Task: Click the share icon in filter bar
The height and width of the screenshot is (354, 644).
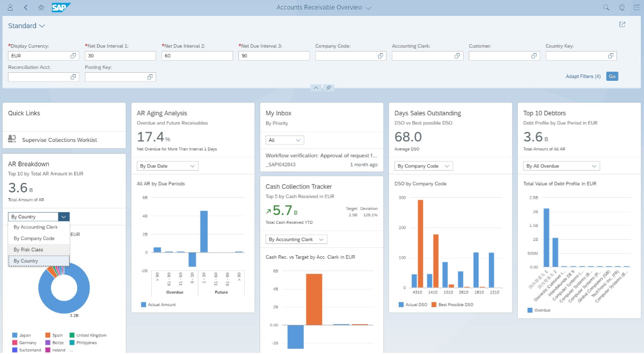Action: click(x=622, y=24)
